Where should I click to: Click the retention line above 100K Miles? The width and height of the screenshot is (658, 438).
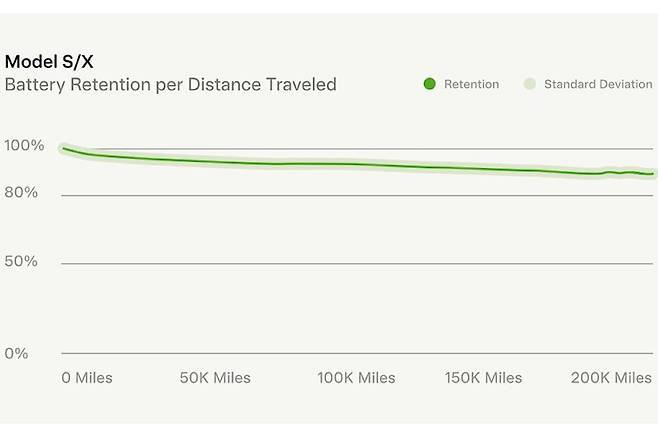pos(356,164)
